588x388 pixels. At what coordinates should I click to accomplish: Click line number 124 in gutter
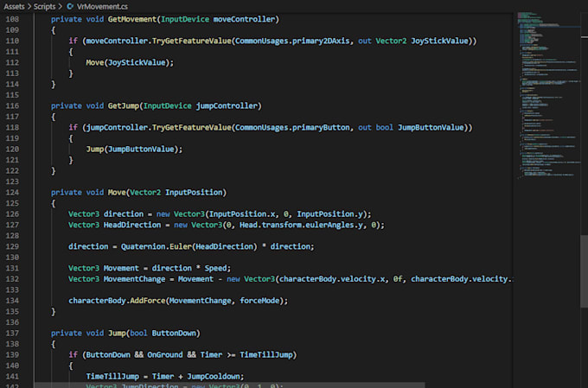(12, 193)
